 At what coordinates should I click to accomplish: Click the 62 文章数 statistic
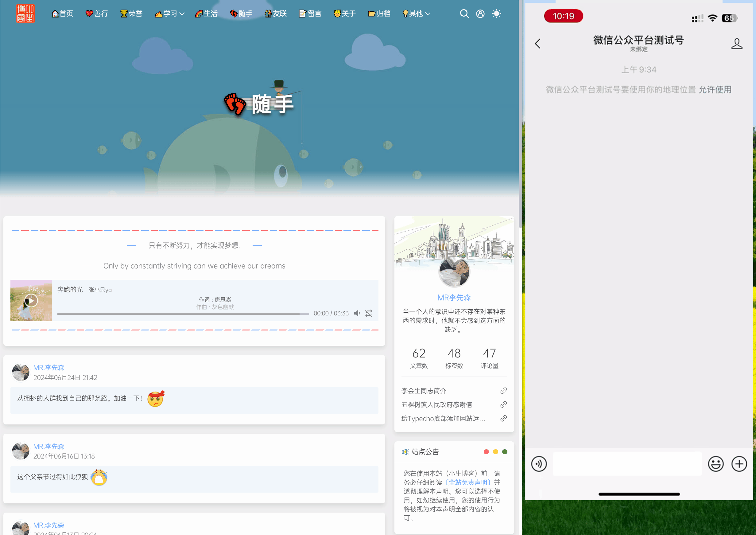click(x=419, y=358)
